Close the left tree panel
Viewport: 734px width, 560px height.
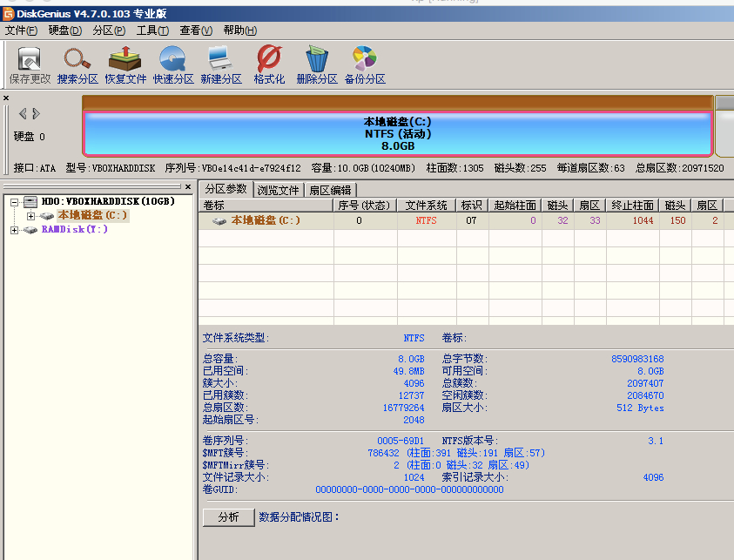tap(188, 187)
